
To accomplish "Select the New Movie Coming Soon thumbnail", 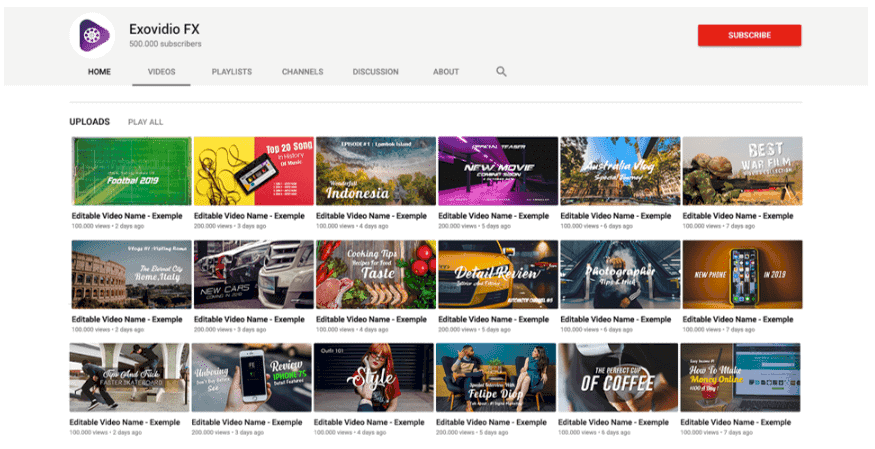I will tap(497, 171).
